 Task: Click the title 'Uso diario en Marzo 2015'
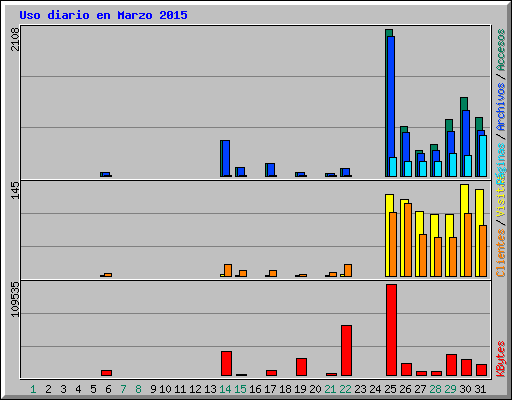tap(103, 15)
